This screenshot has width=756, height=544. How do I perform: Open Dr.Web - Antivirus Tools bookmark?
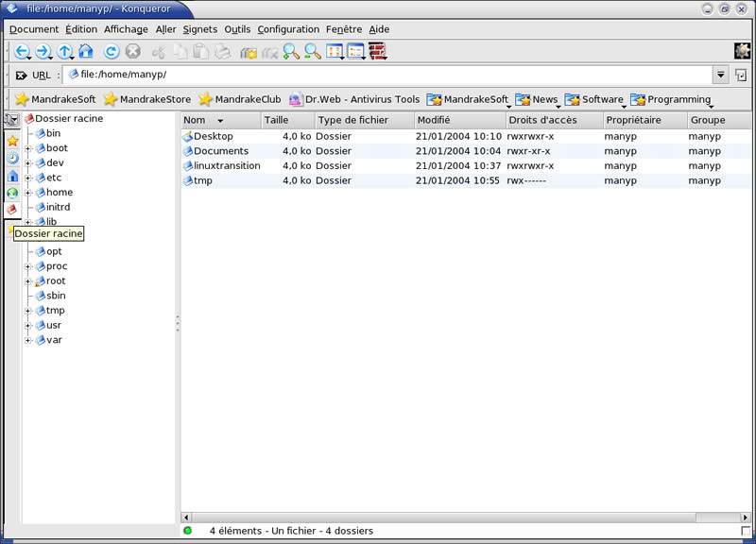[353, 99]
